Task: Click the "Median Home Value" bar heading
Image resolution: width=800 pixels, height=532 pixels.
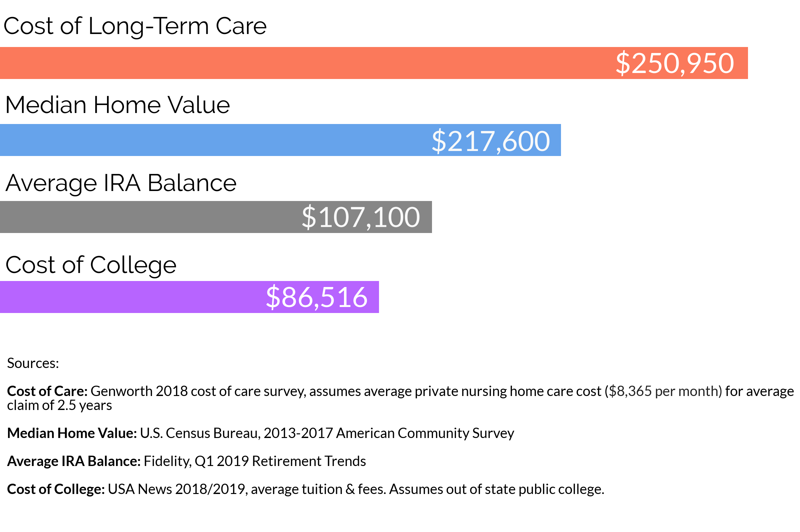Action: 117,105
